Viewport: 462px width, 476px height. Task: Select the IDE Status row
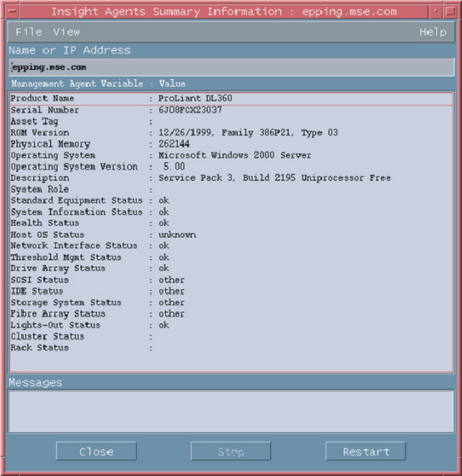click(x=231, y=291)
